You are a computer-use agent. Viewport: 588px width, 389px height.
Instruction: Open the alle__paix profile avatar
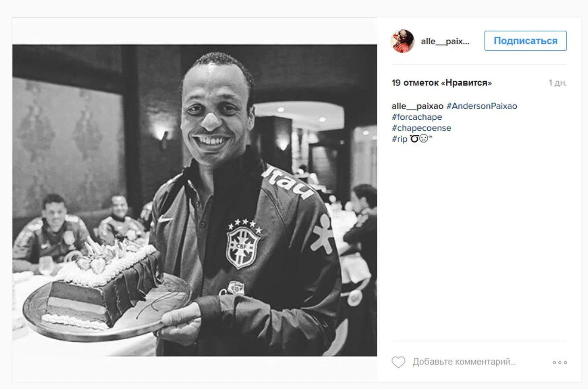(x=402, y=41)
